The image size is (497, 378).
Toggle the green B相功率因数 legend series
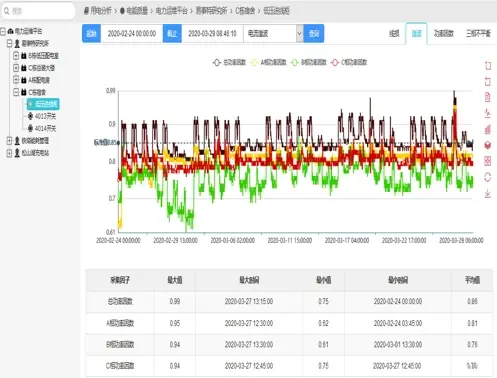click(309, 62)
